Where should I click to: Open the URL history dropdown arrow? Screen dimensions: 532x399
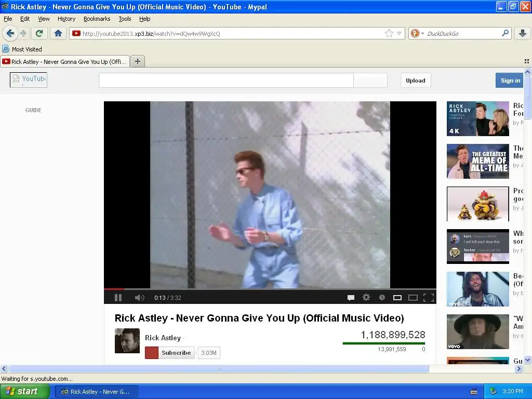pos(400,34)
